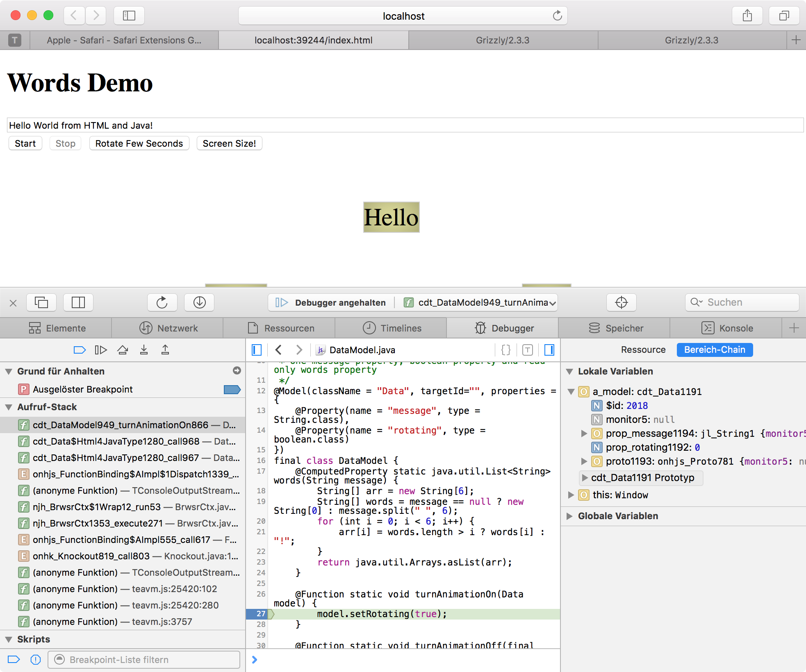Toggle all breakpoints with the breakpoint icon
The image size is (806, 672).
pos(80,350)
